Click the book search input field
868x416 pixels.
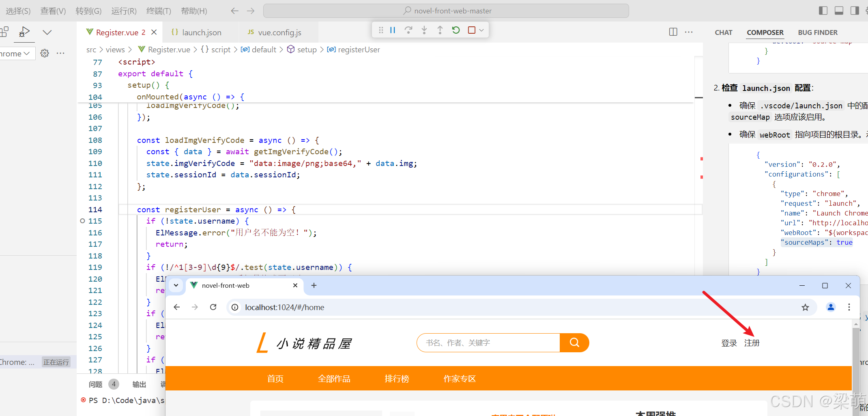[489, 343]
